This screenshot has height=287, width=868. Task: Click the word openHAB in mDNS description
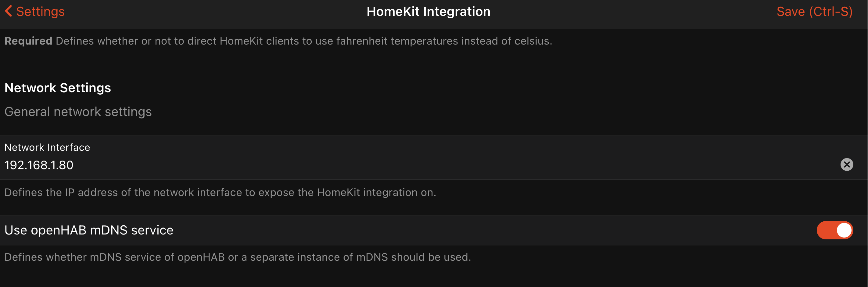(201, 257)
